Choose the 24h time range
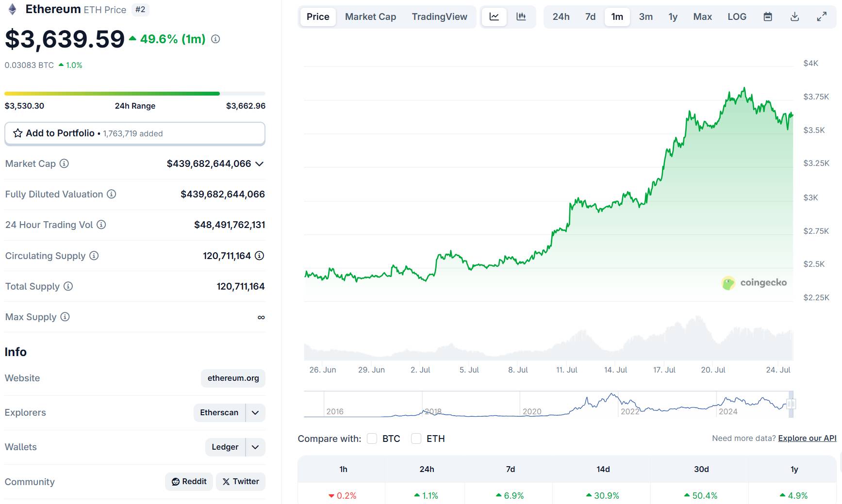 [x=561, y=16]
